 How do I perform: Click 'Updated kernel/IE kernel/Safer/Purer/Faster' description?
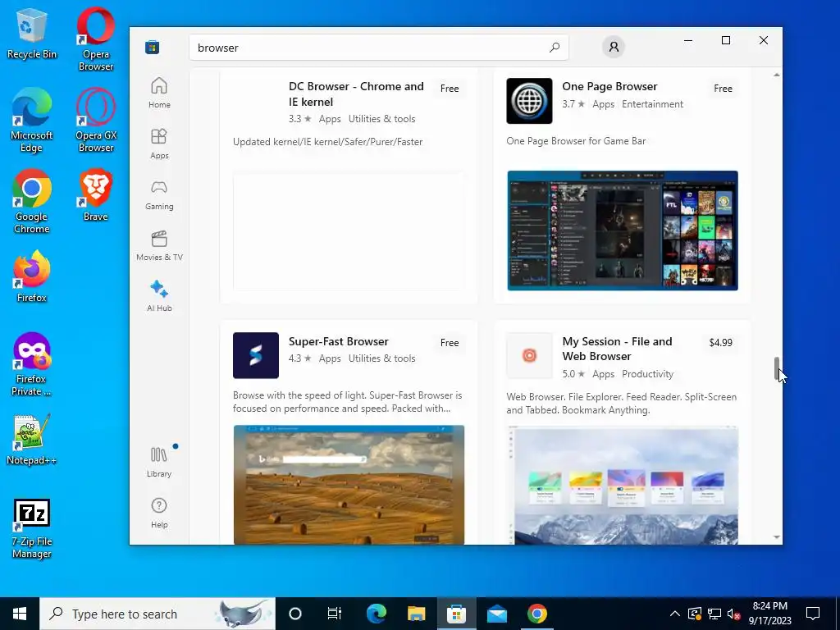coord(328,141)
